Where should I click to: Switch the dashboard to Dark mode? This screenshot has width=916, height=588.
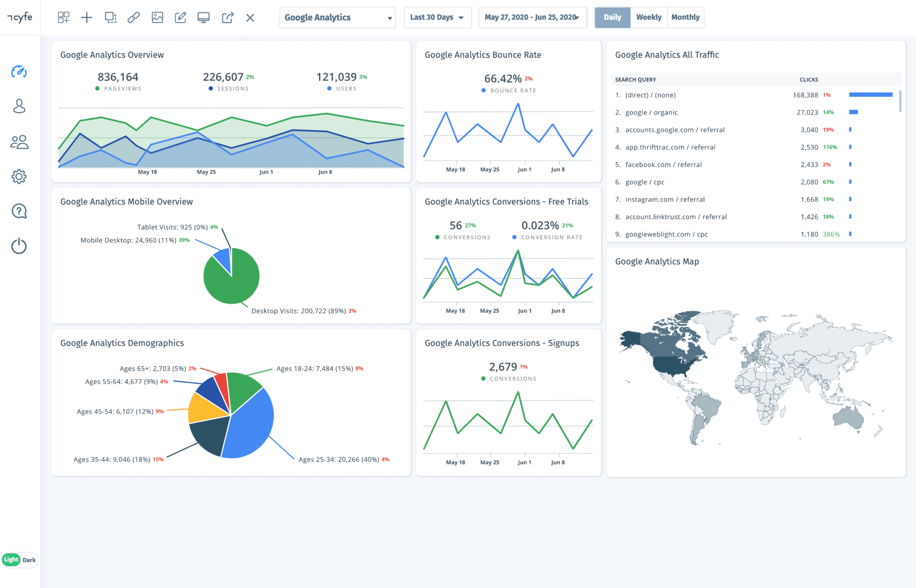[29, 559]
